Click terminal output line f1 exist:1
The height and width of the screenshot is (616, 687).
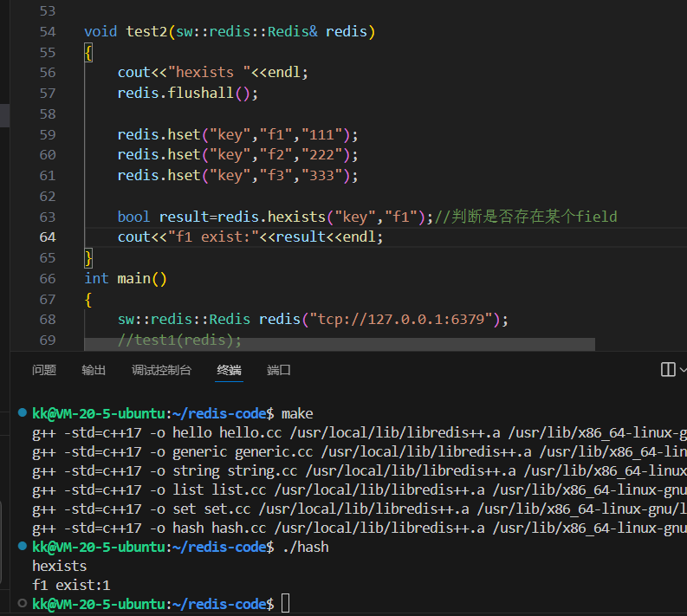tap(71, 586)
